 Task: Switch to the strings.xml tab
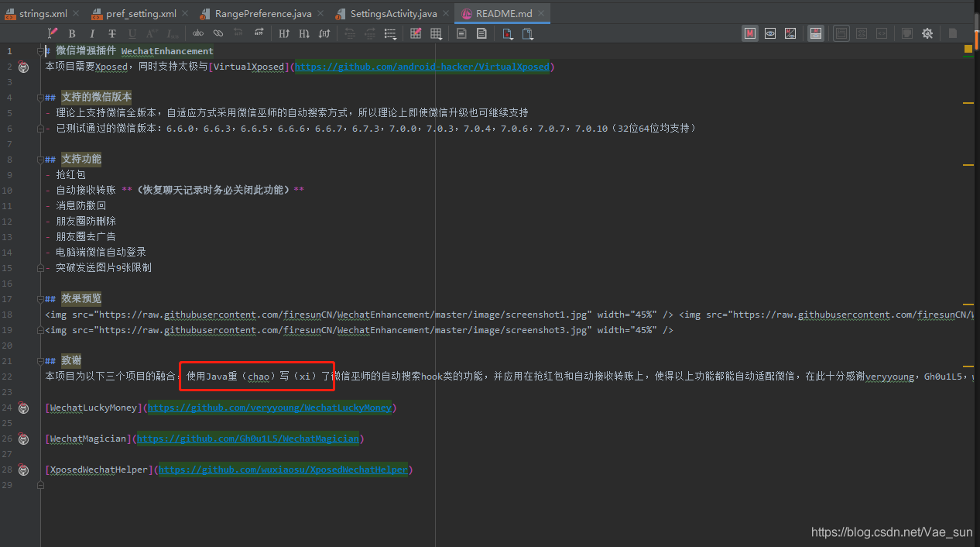tap(43, 13)
